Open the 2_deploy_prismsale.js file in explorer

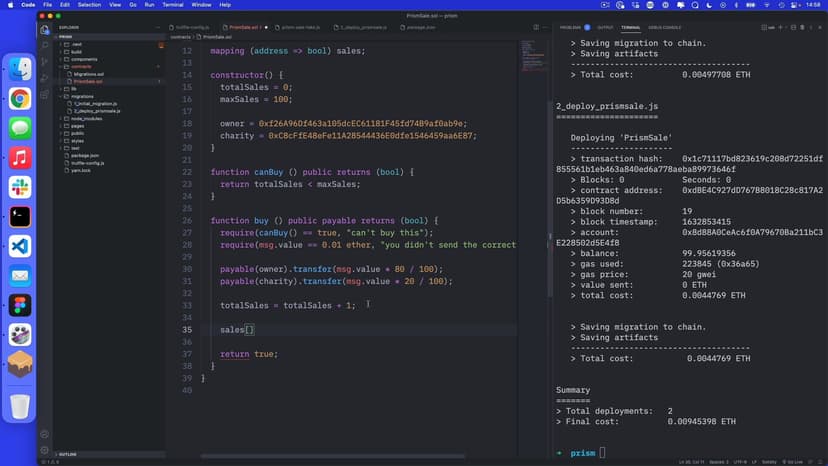[x=98, y=111]
